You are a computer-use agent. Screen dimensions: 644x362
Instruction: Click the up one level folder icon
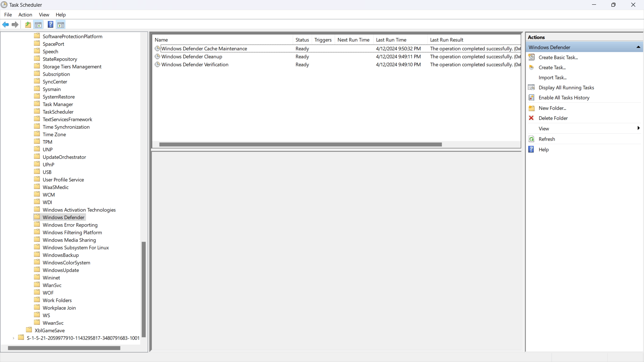[28, 24]
